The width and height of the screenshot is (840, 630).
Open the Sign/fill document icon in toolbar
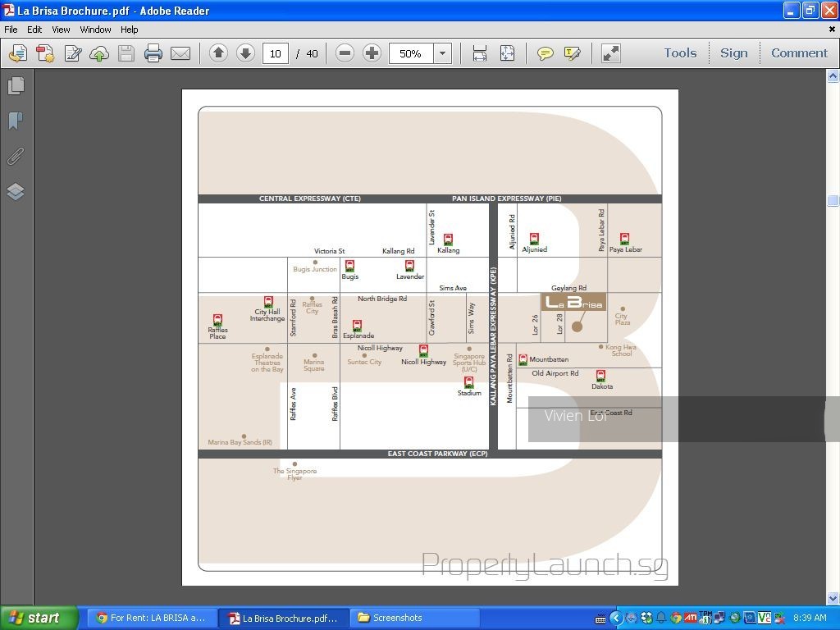[x=73, y=53]
